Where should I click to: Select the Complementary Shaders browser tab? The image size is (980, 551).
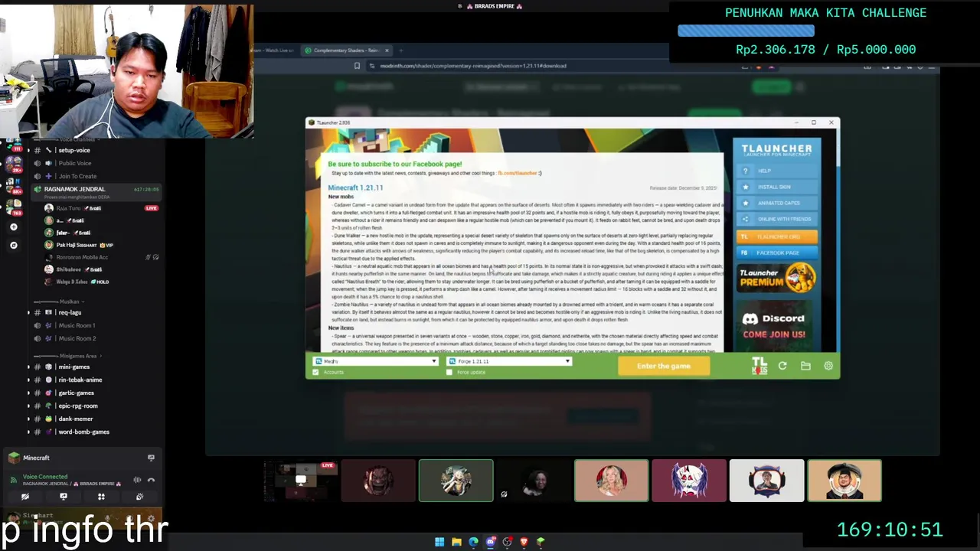347,51
